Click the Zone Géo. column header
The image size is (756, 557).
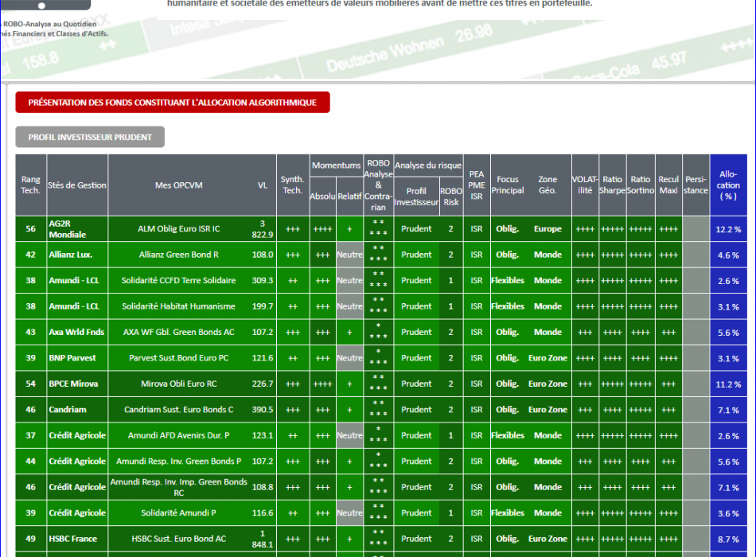point(548,185)
